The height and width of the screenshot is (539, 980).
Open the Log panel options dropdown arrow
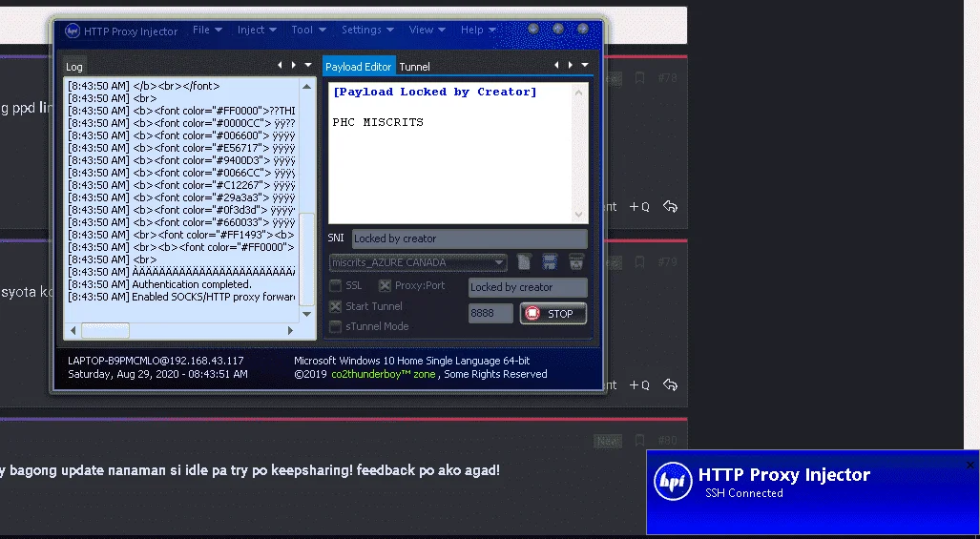pos(308,65)
